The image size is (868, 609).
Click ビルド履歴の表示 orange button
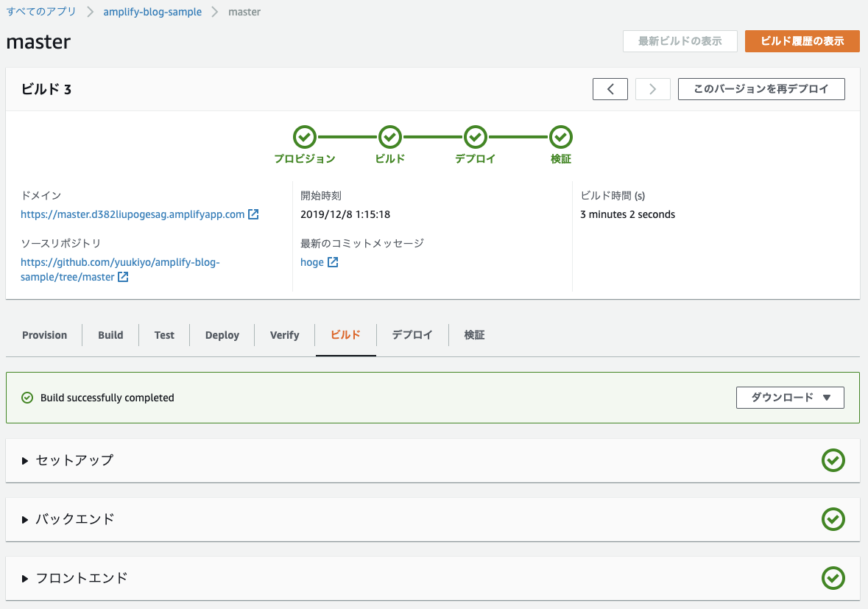[802, 41]
